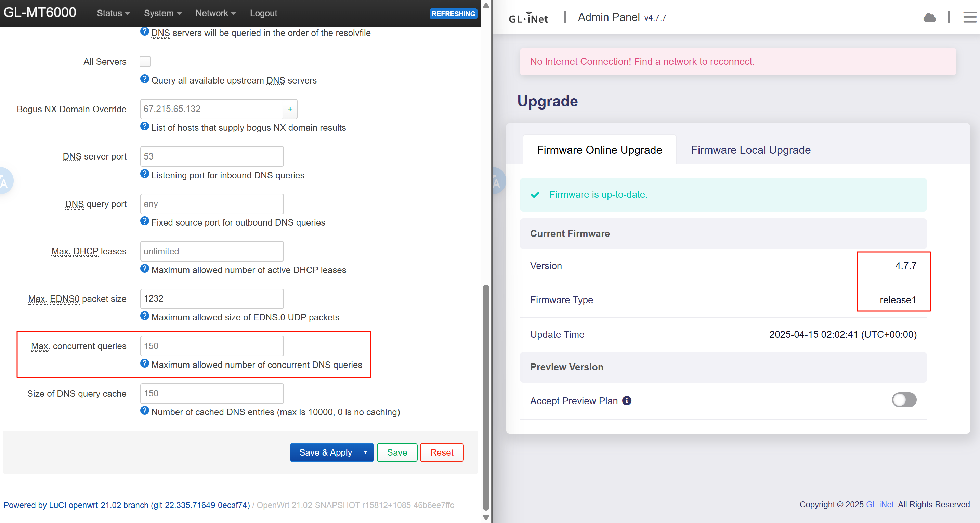Open the Status dropdown menu
The height and width of the screenshot is (523, 980).
[113, 13]
